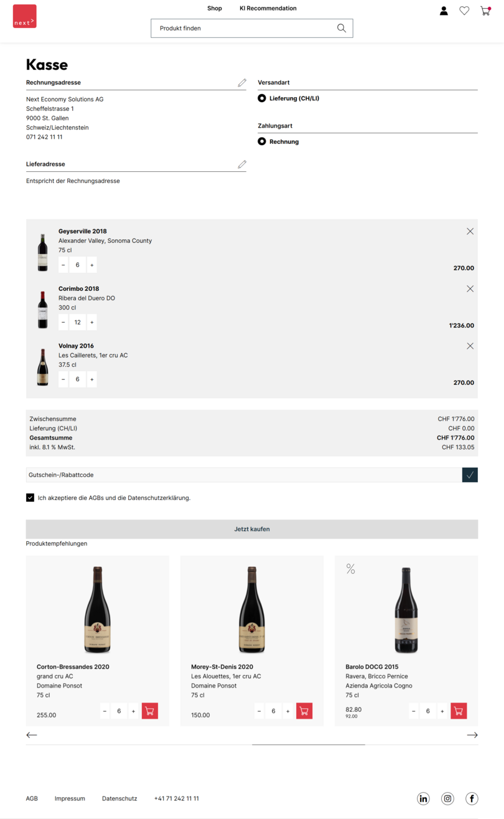Click the Jetzt kaufen button
Viewport: 504px width, 819px height.
click(252, 529)
